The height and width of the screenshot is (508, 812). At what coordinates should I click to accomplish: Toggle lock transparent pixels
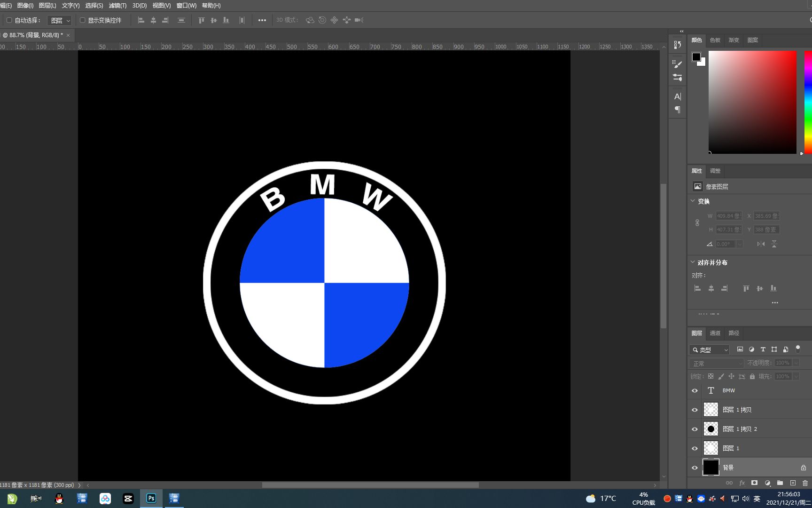pyautogui.click(x=710, y=376)
